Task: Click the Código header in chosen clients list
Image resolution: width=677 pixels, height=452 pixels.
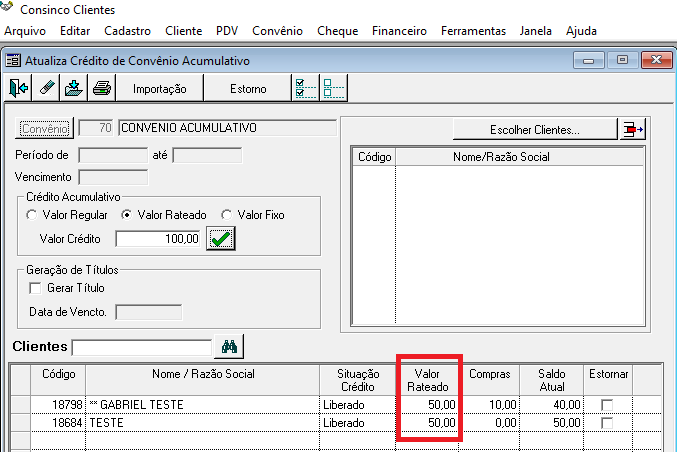Action: point(374,157)
